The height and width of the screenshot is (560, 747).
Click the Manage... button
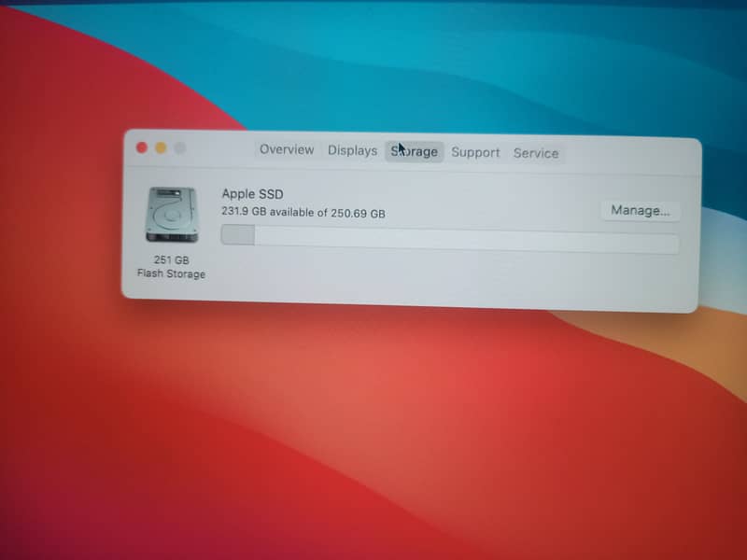(x=641, y=211)
